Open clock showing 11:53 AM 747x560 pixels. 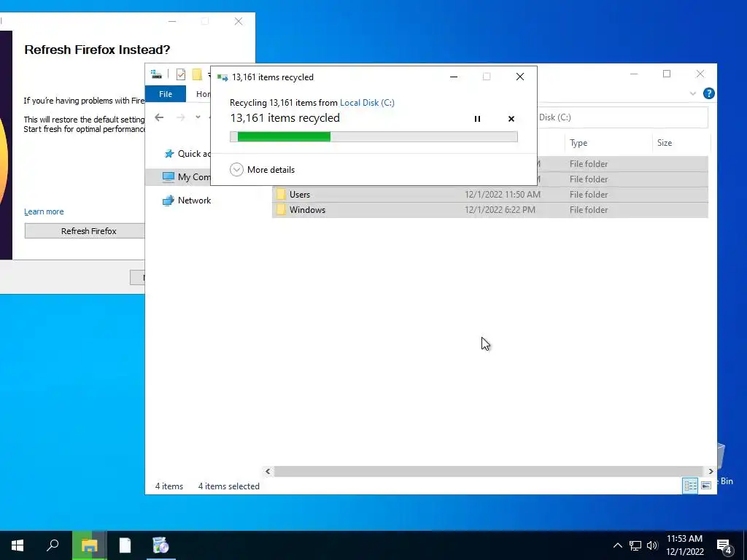(x=684, y=545)
